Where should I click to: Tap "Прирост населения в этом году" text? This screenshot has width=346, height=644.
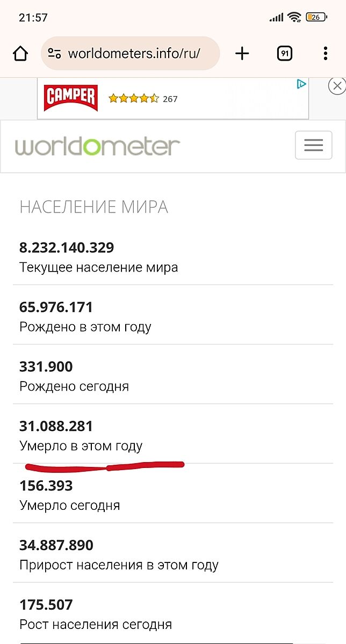click(119, 565)
